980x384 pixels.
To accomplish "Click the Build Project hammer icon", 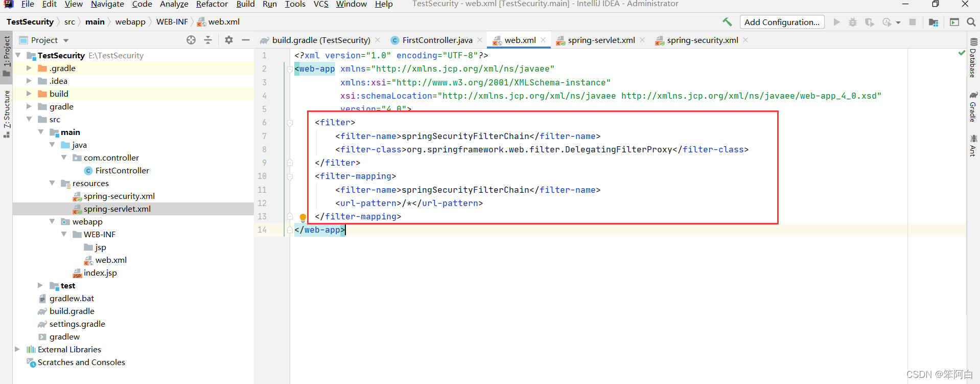I will point(727,22).
